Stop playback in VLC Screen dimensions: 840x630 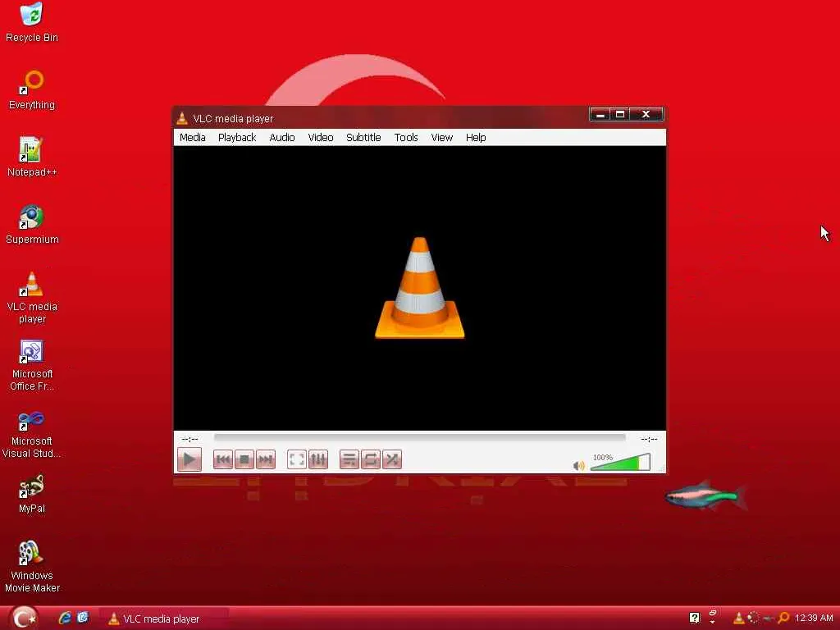[x=244, y=459]
